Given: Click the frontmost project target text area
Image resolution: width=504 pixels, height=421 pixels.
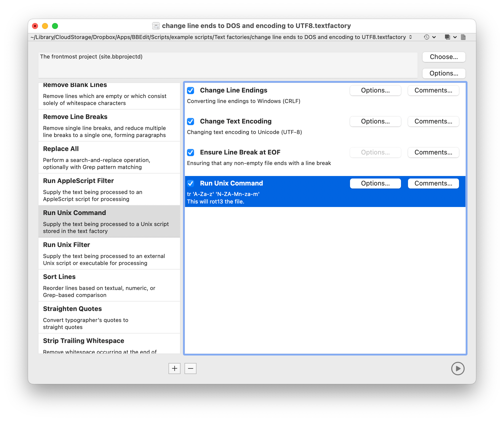Looking at the screenshot, I should pyautogui.click(x=227, y=65).
